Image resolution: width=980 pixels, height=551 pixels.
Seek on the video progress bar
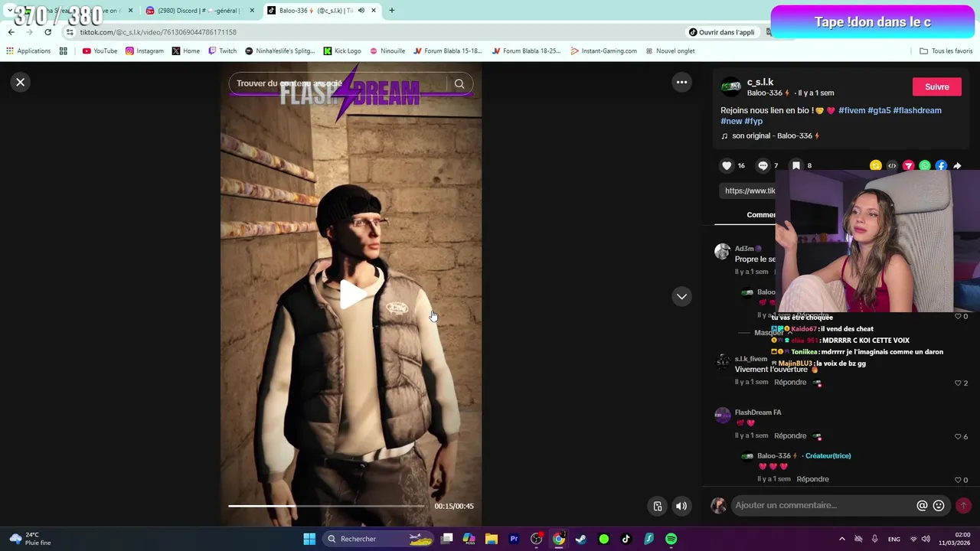click(x=326, y=506)
